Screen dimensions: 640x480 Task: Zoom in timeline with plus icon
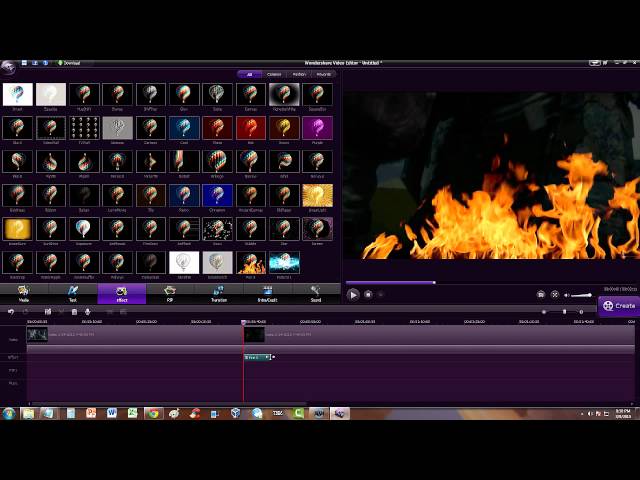point(581,312)
